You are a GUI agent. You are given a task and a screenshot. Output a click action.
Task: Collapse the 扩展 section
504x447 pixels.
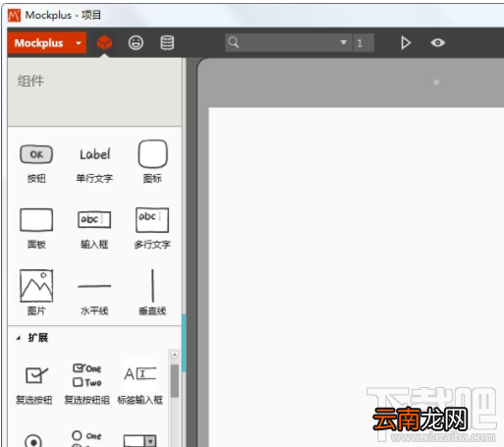(19, 338)
